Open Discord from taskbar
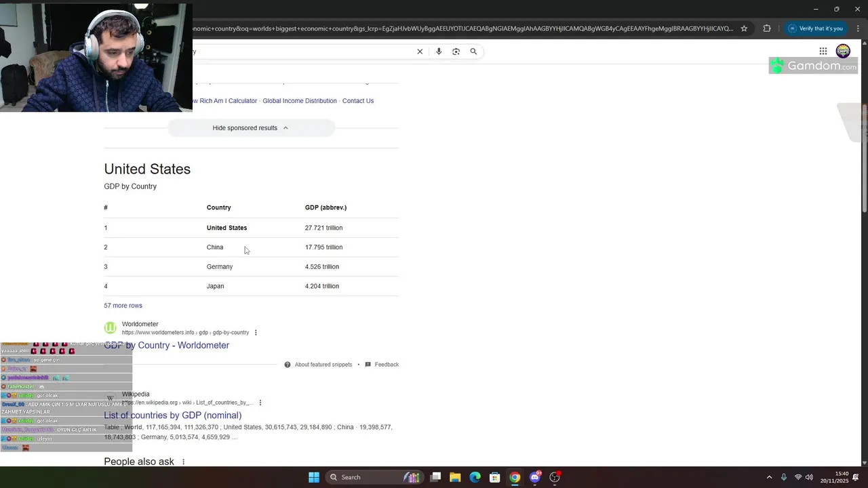The height and width of the screenshot is (488, 868). 535,477
